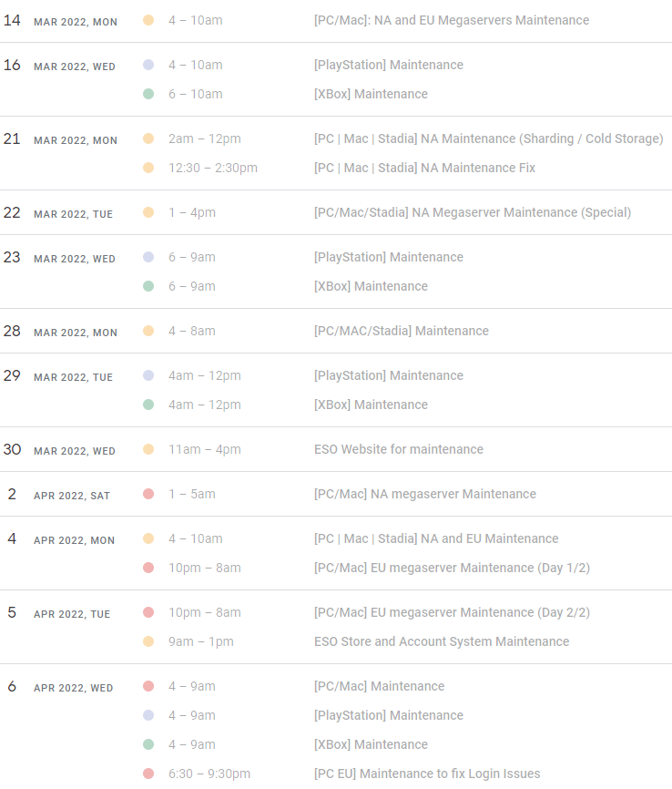Click date header 29 Mar 2022, Tue
Image resolution: width=672 pixels, height=789 pixels.
[x=58, y=376]
